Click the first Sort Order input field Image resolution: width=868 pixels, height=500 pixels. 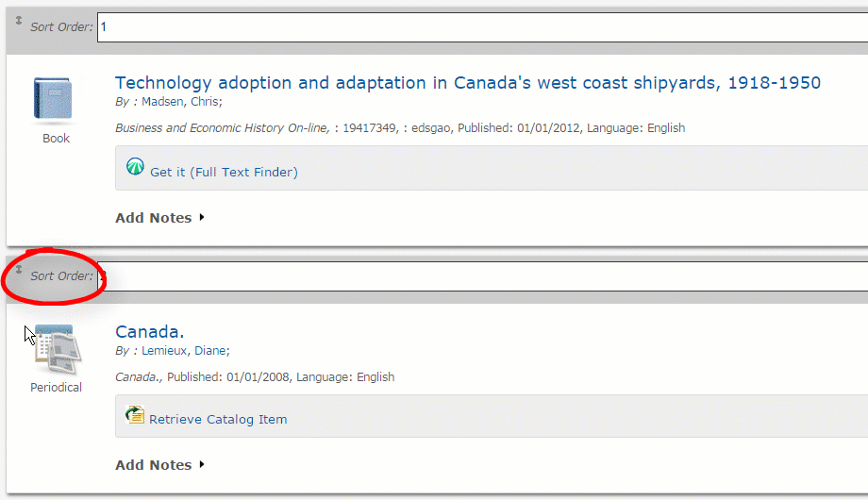pyautogui.click(x=482, y=27)
